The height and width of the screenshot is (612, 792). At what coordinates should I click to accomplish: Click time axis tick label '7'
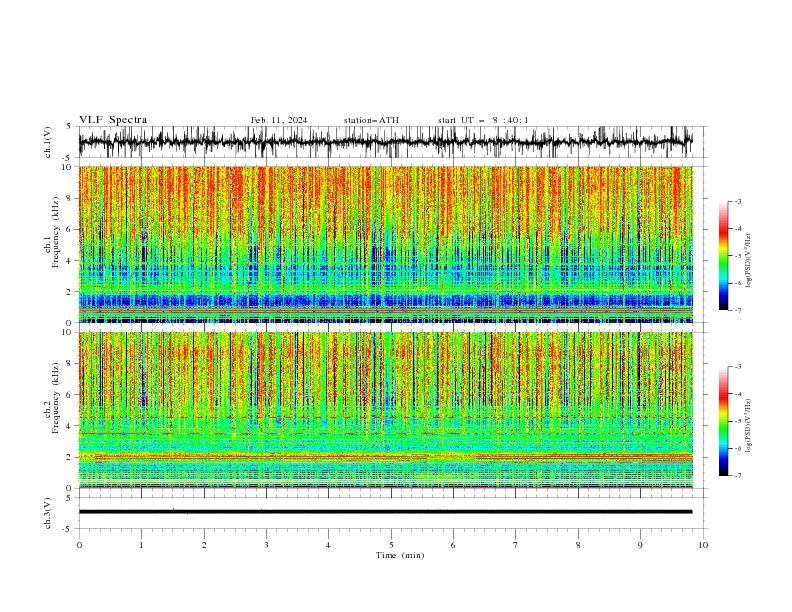(x=516, y=545)
